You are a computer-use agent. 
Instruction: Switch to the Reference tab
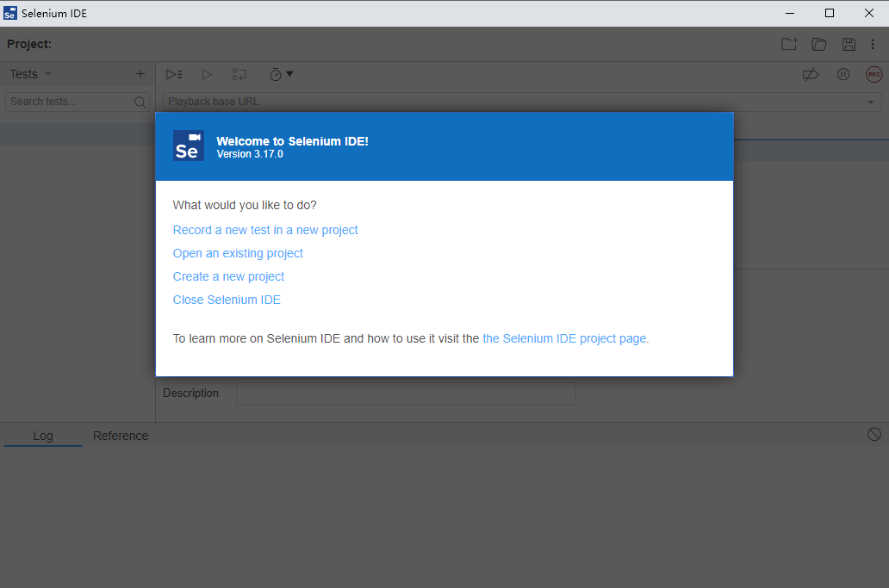[x=121, y=436]
